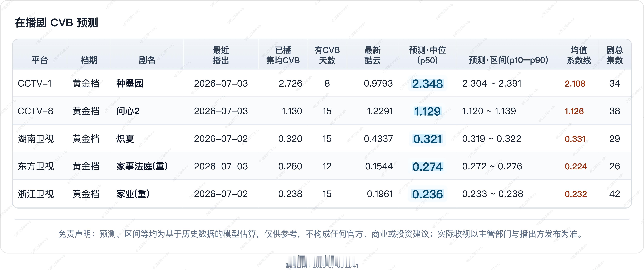This screenshot has width=644, height=270.
Task: Click the red coefficient value '0.224'
Action: [576, 167]
